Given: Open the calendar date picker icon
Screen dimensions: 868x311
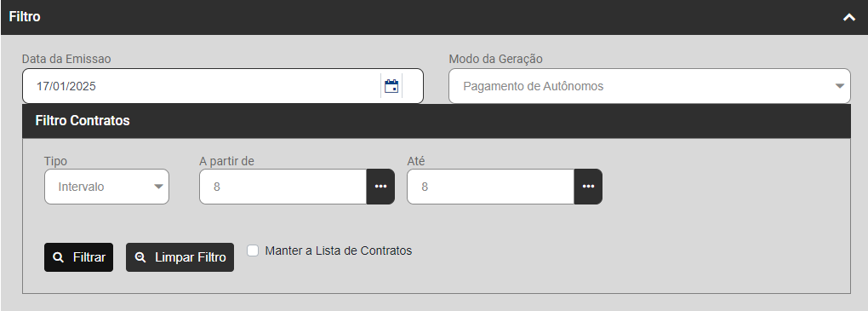Looking at the screenshot, I should [391, 86].
